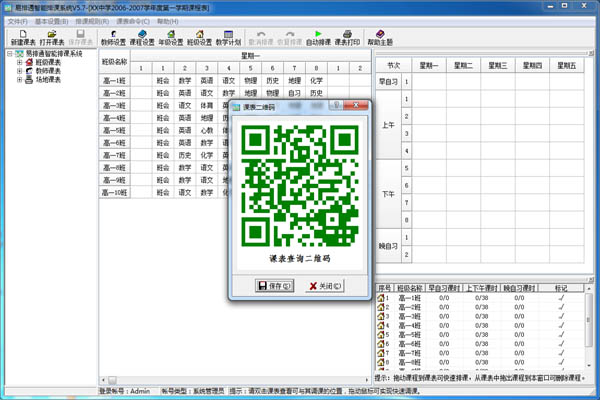Screen dimensions: 600x400
Task: Click 关闭(C) in the QR code dialog
Action: (x=325, y=286)
